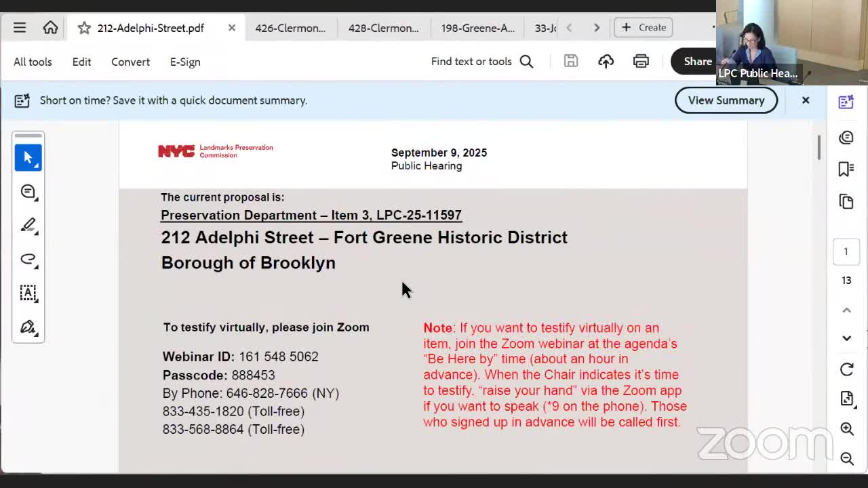868x488 pixels.
Task: Click 'To testify virtually, please join Zoom'
Action: [x=267, y=327]
